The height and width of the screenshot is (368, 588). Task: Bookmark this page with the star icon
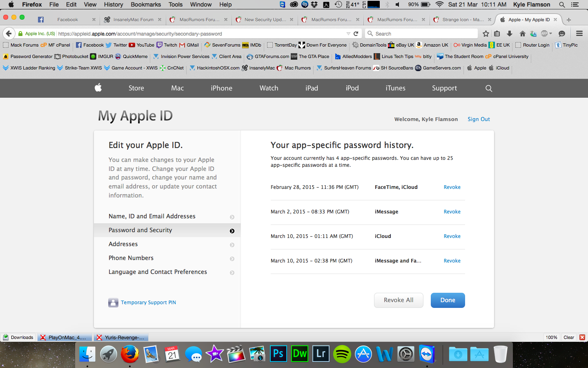click(x=486, y=34)
